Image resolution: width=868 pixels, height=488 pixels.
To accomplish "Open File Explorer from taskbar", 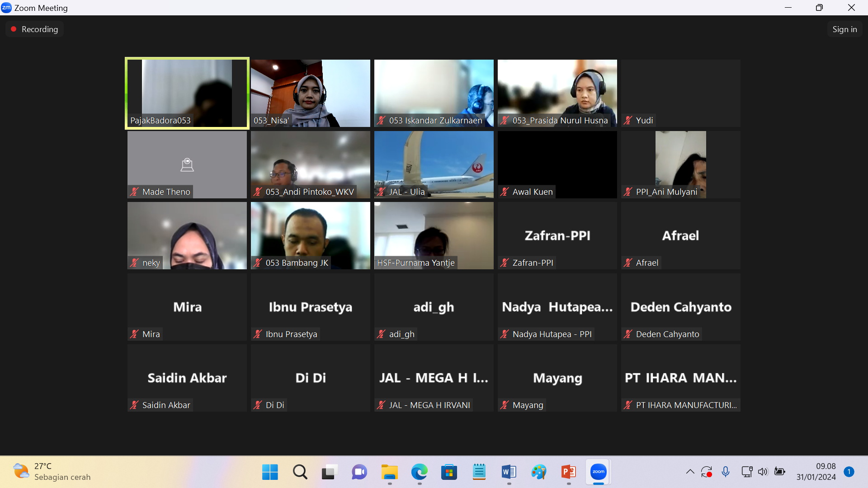I will [389, 472].
